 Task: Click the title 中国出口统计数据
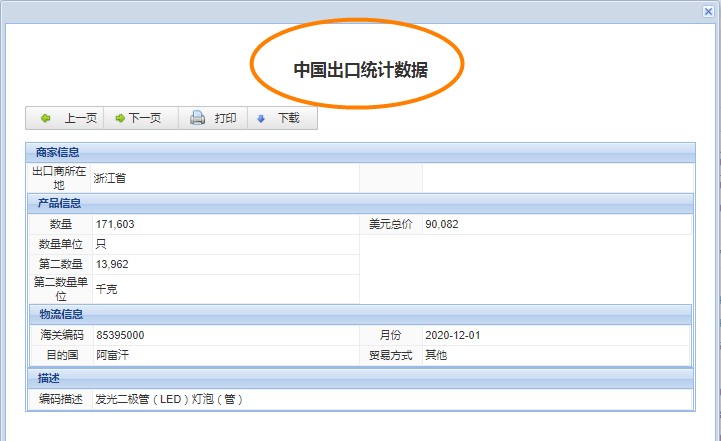[361, 70]
